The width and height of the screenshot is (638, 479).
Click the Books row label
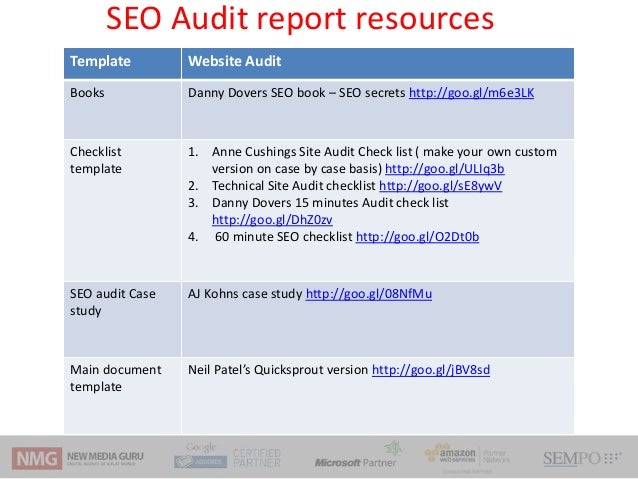point(87,93)
